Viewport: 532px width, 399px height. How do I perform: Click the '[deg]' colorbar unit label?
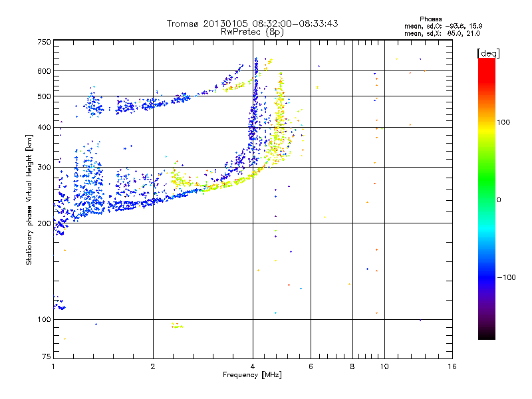(x=488, y=53)
